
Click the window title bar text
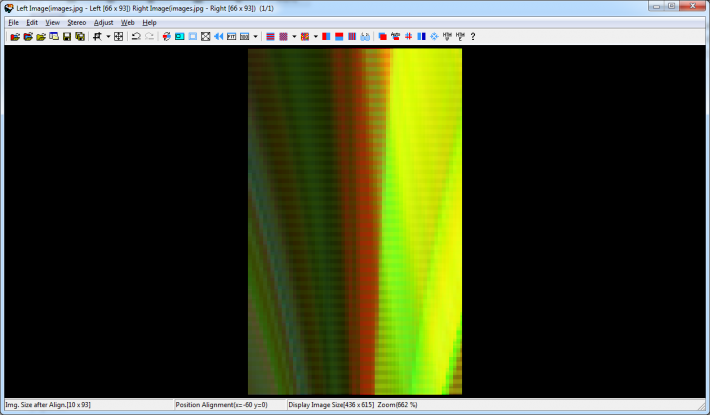(145, 8)
